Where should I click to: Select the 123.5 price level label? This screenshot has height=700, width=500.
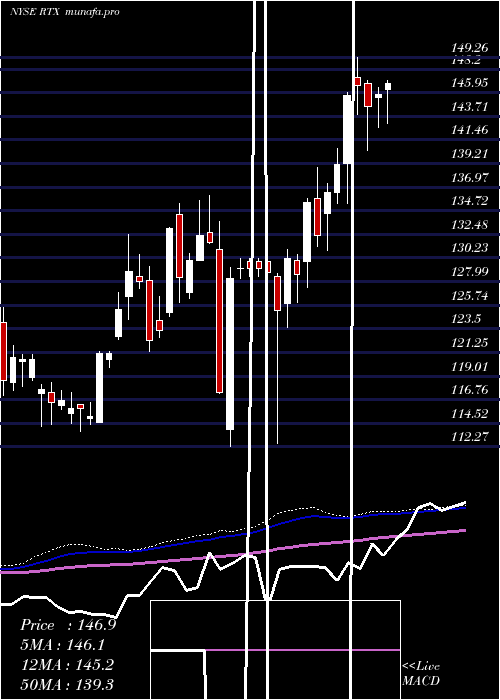[x=466, y=319]
